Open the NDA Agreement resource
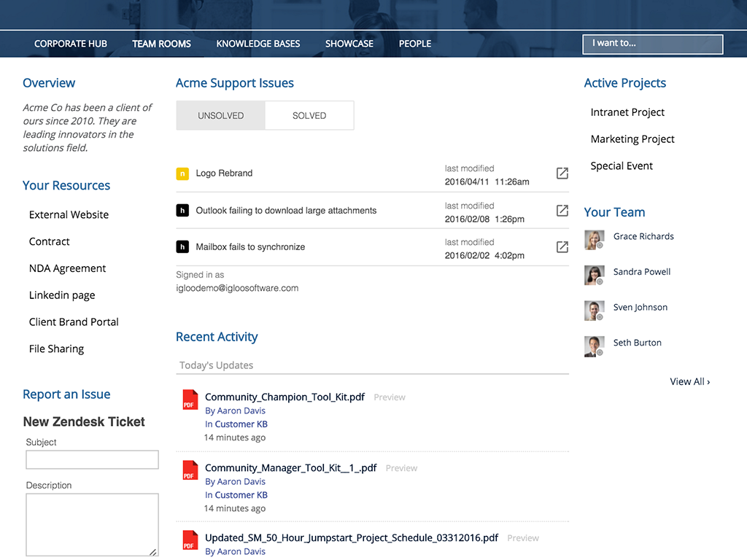This screenshot has height=560, width=747. pos(67,268)
